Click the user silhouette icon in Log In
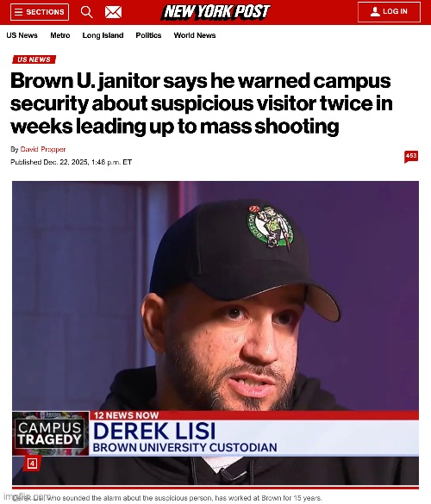431x504 pixels. pyautogui.click(x=375, y=11)
